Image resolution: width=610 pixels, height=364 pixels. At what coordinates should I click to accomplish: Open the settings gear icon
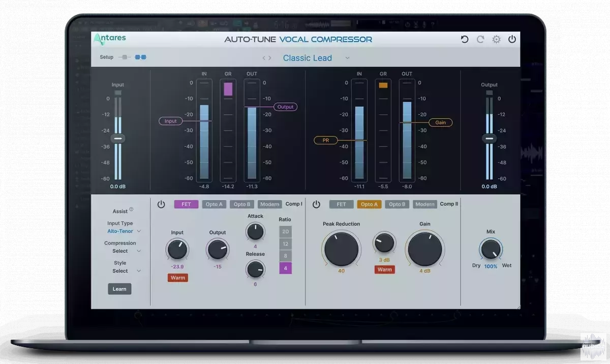pyautogui.click(x=496, y=40)
